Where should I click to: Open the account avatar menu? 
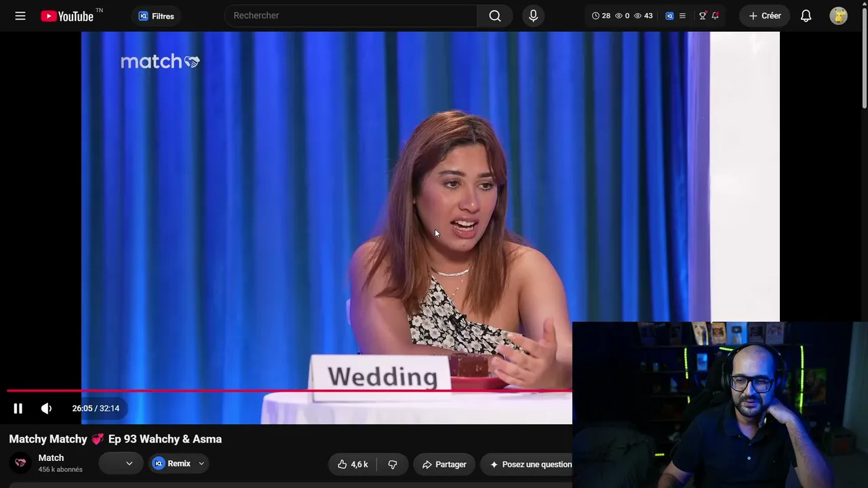click(838, 16)
